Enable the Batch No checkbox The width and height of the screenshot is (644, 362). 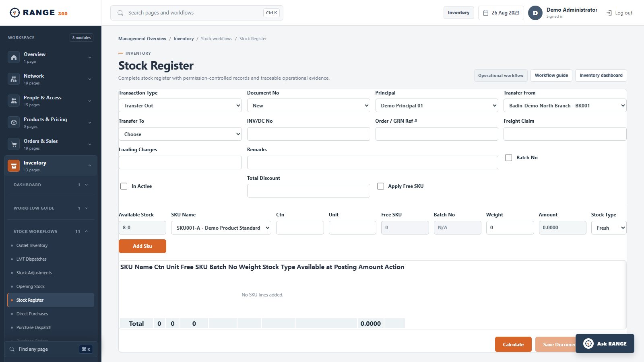pyautogui.click(x=509, y=158)
